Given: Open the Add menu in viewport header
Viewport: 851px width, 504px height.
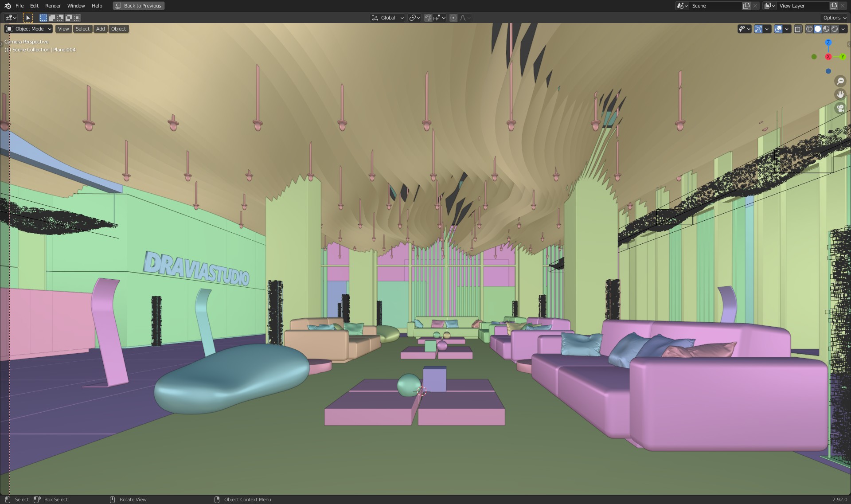Looking at the screenshot, I should click(x=101, y=29).
